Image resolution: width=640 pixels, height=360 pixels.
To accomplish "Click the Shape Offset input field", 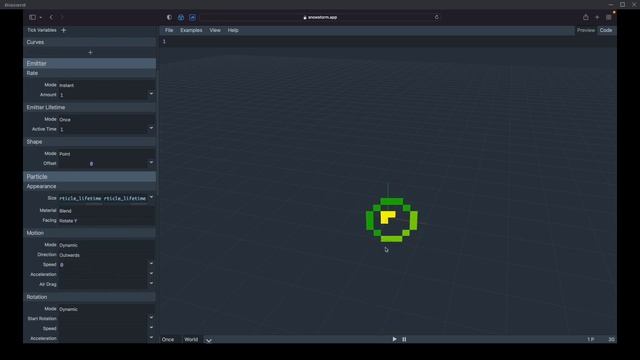I will [103, 163].
